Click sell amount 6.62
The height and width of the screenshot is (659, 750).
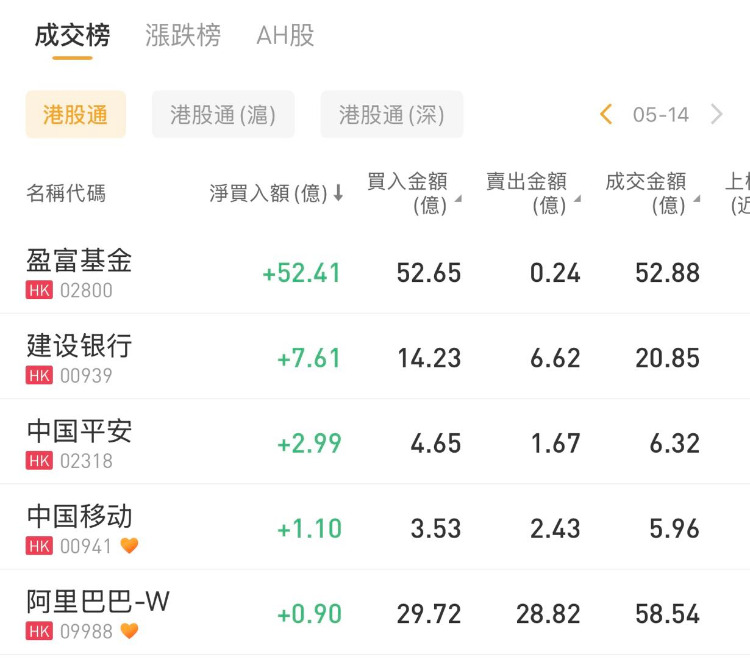pos(555,358)
